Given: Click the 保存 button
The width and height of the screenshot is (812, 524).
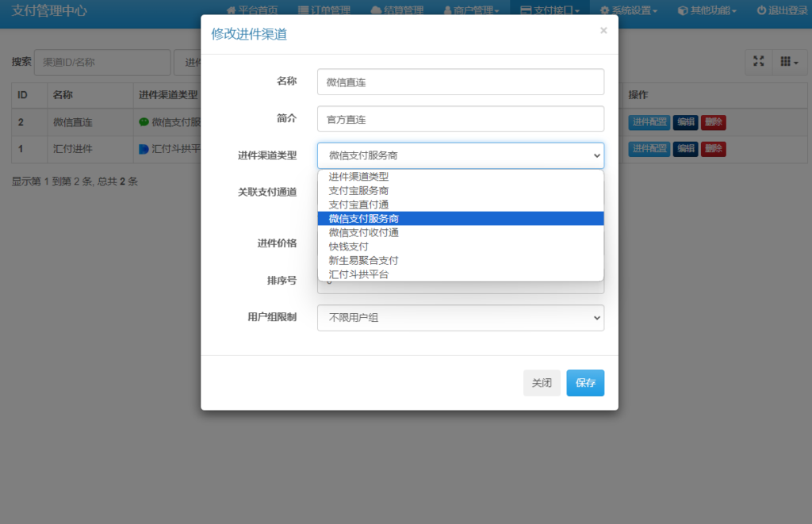Looking at the screenshot, I should pos(585,382).
